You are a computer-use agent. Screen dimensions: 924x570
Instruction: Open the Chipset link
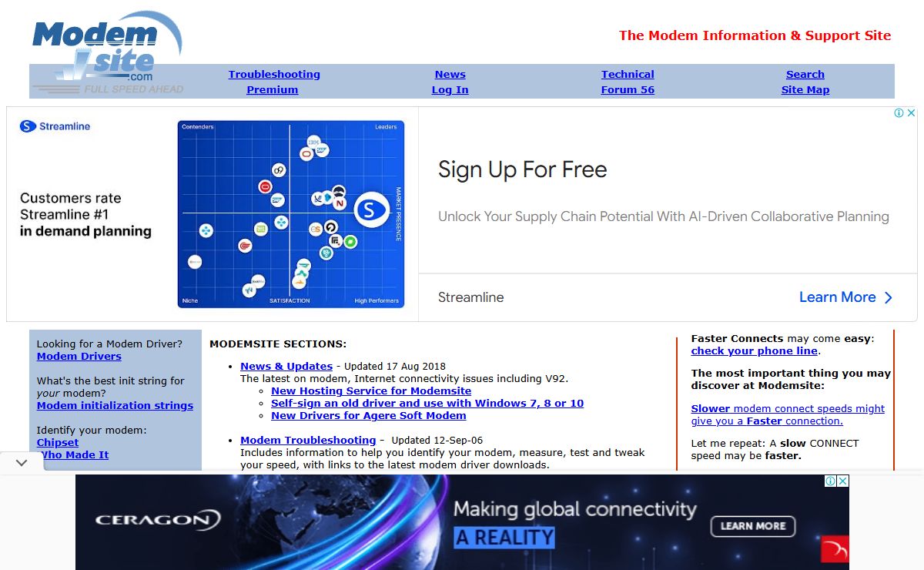tap(58, 443)
